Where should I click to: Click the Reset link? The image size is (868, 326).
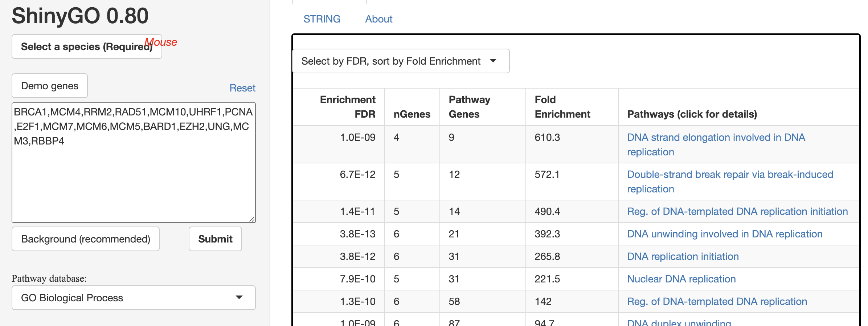pos(242,88)
